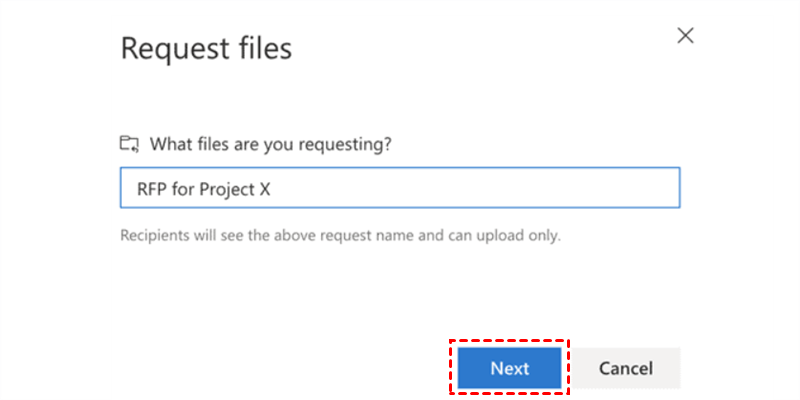Image resolution: width=800 pixels, height=400 pixels.
Task: Click the letter 'X' ending the field text
Action: click(265, 188)
